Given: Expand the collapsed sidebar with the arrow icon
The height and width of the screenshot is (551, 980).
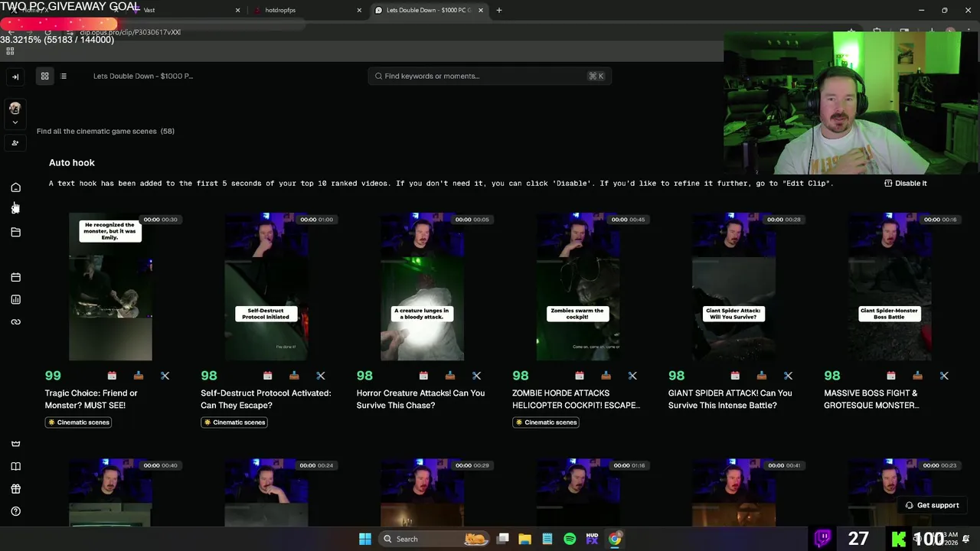Looking at the screenshot, I should 15,77.
